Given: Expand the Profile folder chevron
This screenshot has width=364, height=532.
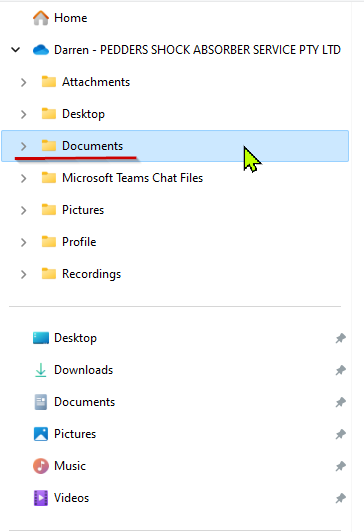Looking at the screenshot, I should (x=23, y=242).
